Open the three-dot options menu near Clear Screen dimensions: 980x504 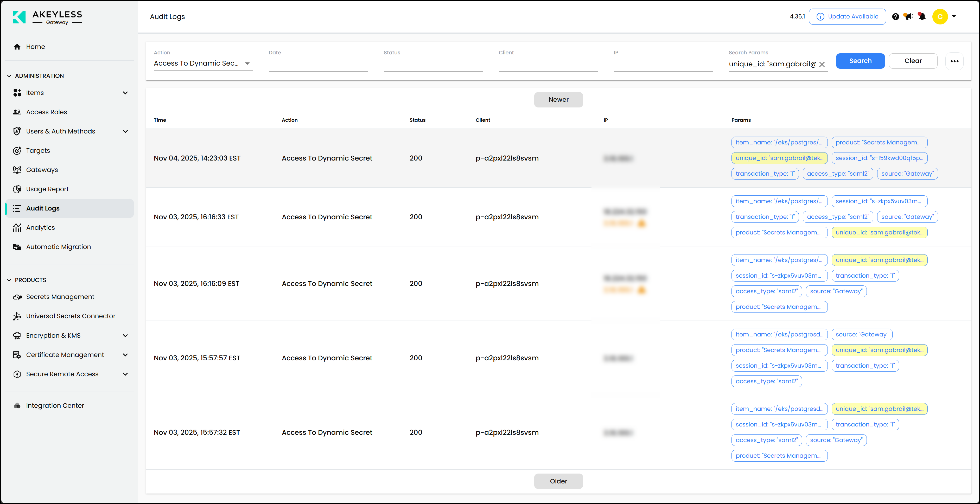954,61
